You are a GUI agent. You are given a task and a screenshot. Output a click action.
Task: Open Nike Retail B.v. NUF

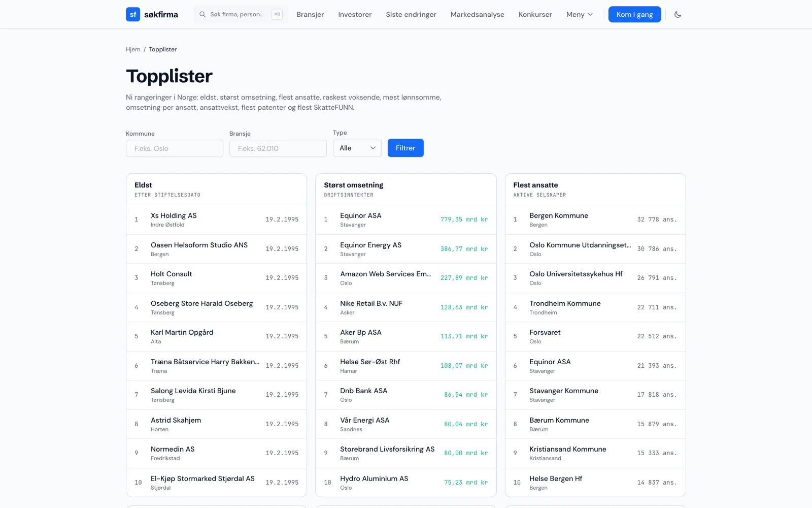pos(406,307)
